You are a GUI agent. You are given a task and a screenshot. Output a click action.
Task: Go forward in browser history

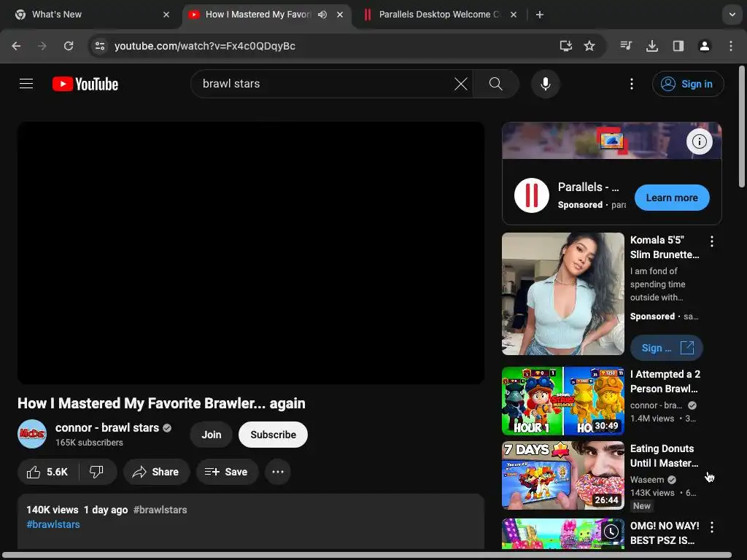point(42,46)
